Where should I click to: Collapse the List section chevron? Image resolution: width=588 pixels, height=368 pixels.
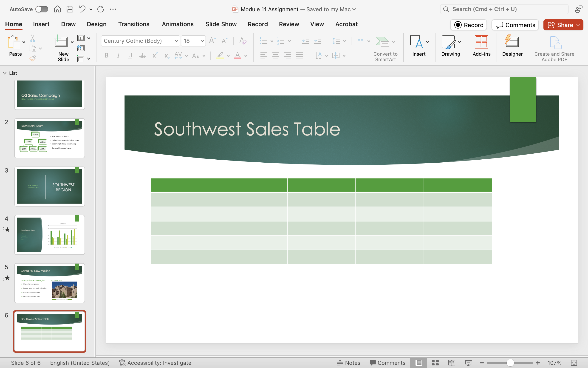coord(5,73)
